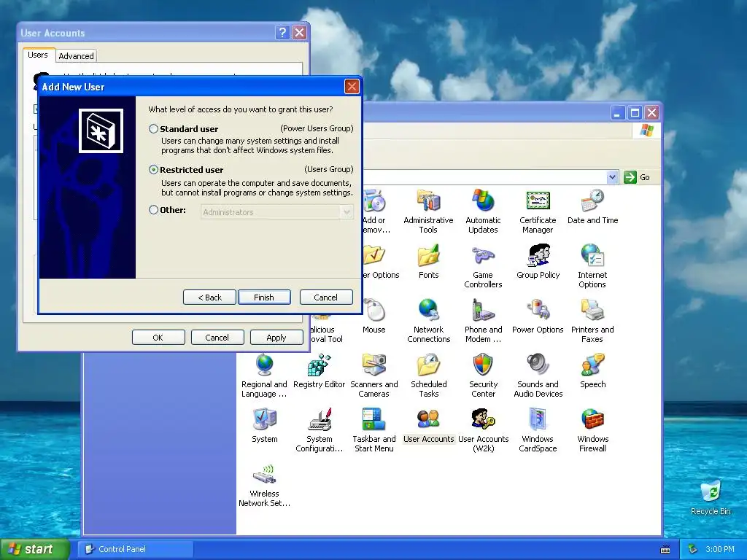This screenshot has width=747, height=560.
Task: Click Cancel in User Accounts dialog
Action: point(217,337)
